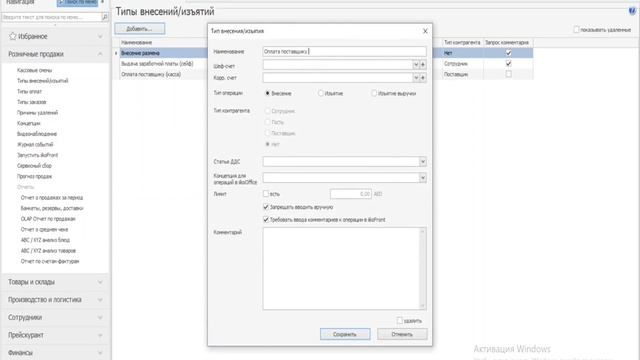
Task: Sort by Тип контрагента column header
Action: point(462,42)
